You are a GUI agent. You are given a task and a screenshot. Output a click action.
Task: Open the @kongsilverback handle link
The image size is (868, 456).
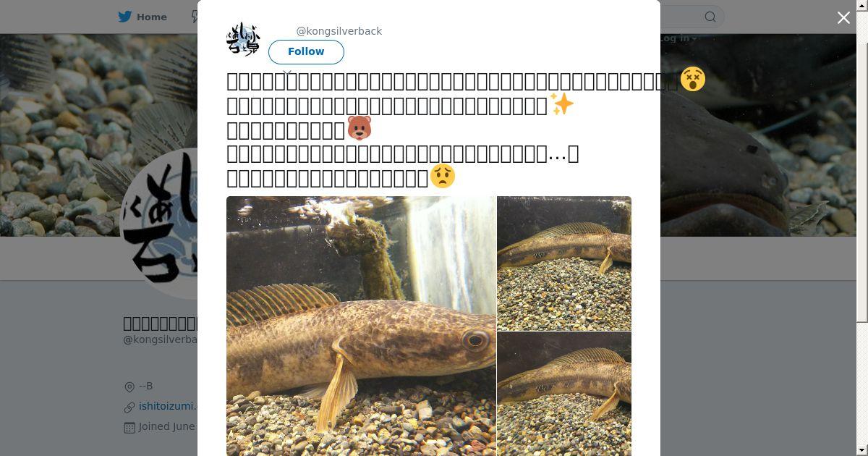tap(339, 31)
